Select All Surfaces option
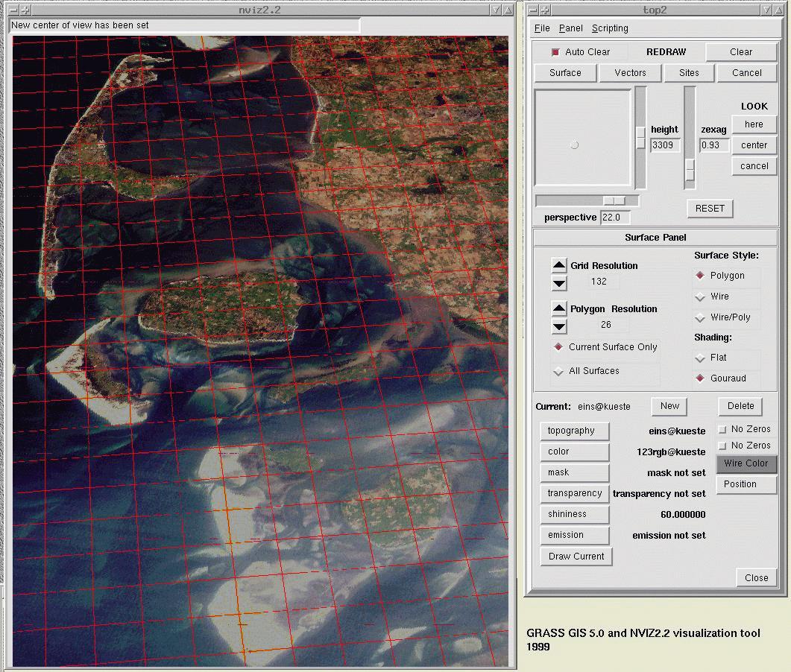The image size is (791, 672). click(558, 371)
